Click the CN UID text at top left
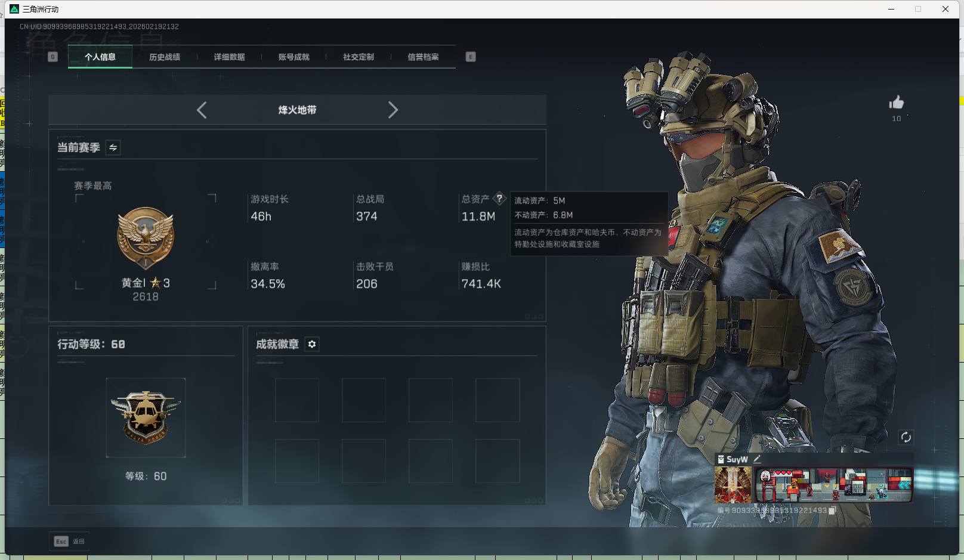Image resolution: width=964 pixels, height=560 pixels. 99,26
